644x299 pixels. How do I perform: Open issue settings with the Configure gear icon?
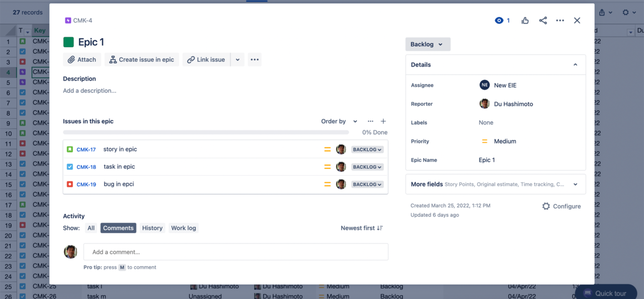(546, 206)
